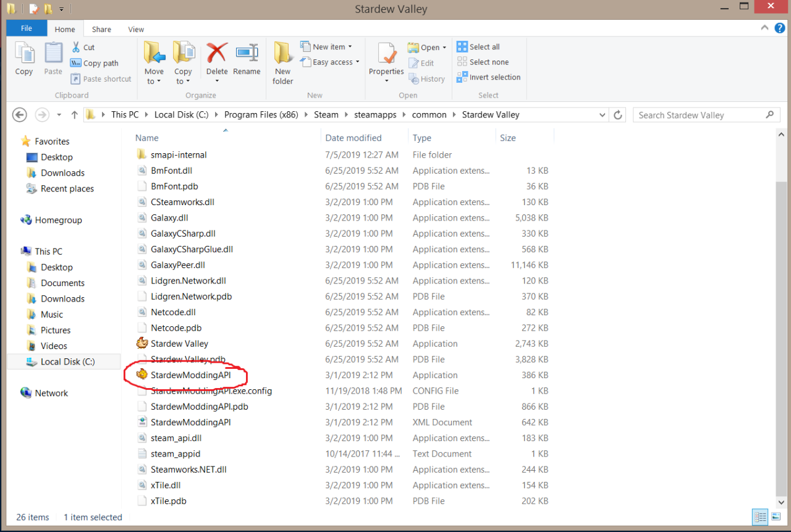Open the New item dropdown
This screenshot has height=532, width=791.
(326, 46)
